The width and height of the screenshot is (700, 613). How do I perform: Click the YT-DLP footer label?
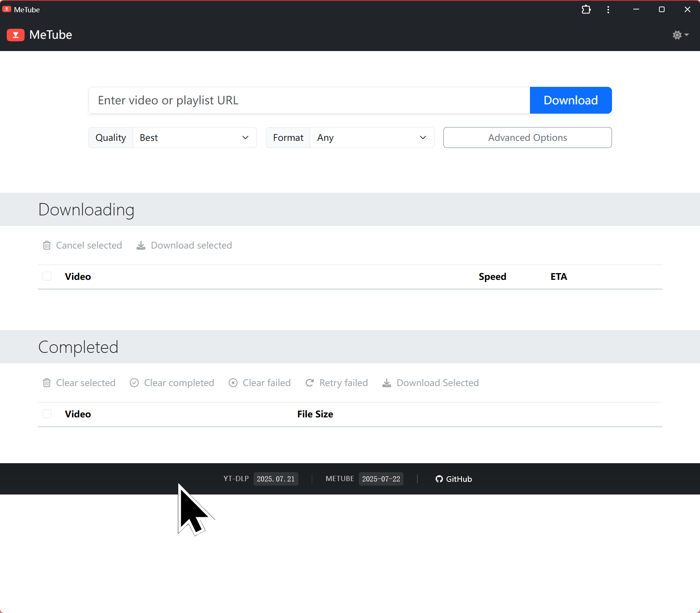click(236, 478)
